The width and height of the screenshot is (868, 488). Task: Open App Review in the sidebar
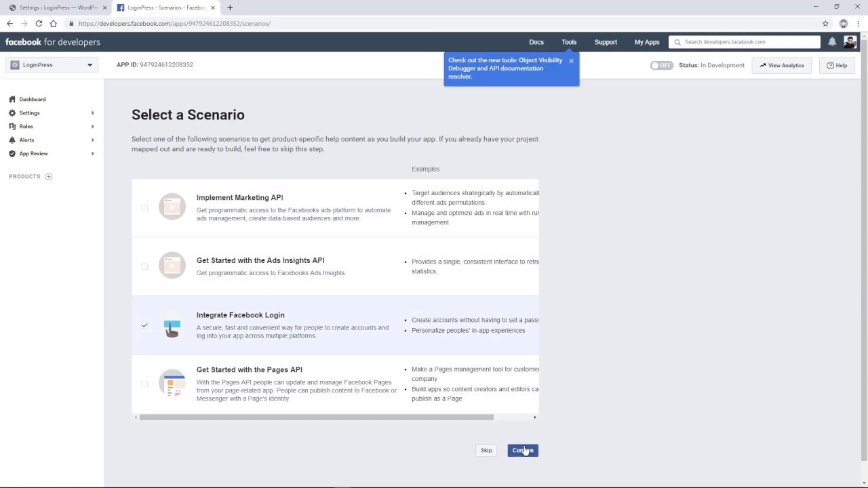click(33, 153)
